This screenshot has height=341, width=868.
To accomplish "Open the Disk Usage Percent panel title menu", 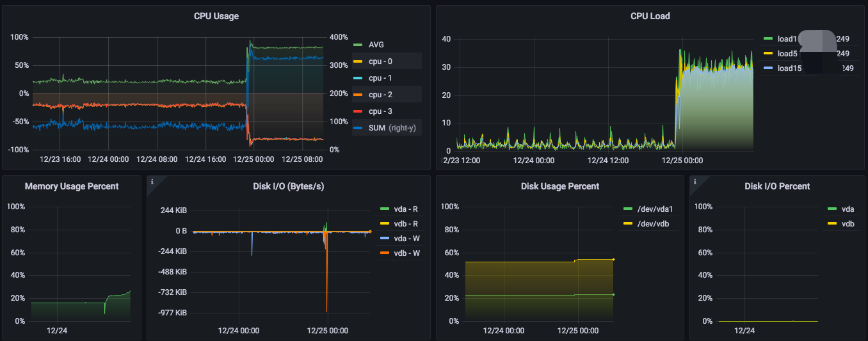I will click(559, 186).
